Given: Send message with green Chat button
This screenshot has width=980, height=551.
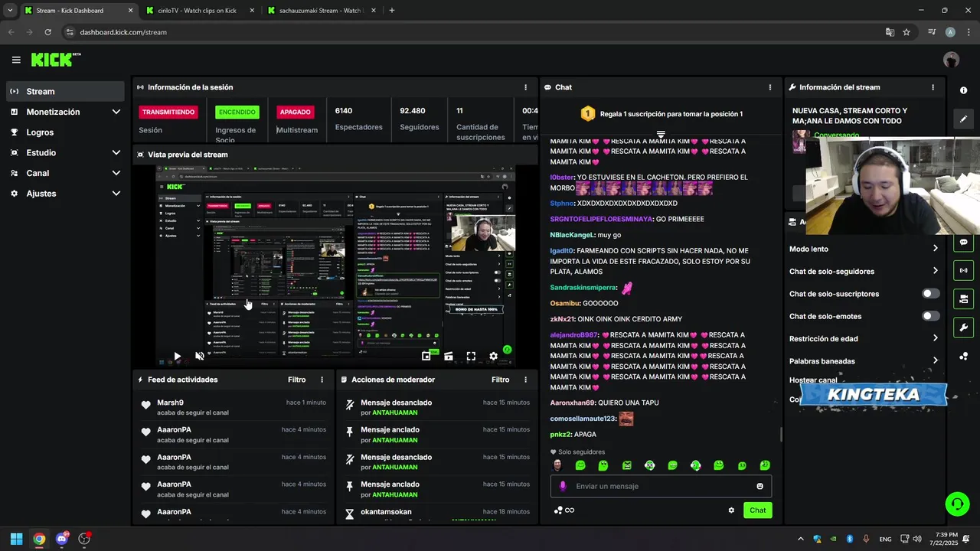Looking at the screenshot, I should [757, 510].
